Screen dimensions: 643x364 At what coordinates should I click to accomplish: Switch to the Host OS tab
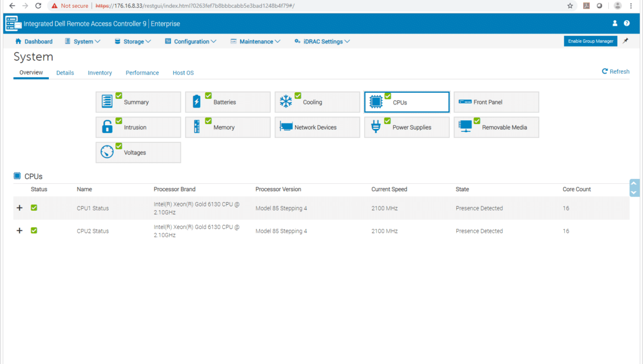183,73
